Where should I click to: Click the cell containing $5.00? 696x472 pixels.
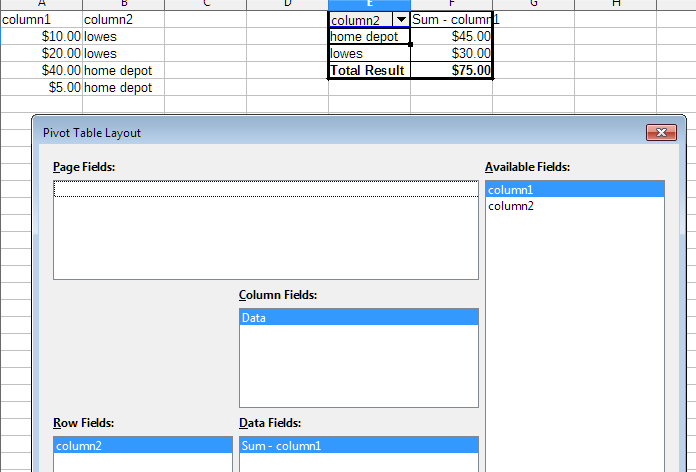(x=41, y=87)
